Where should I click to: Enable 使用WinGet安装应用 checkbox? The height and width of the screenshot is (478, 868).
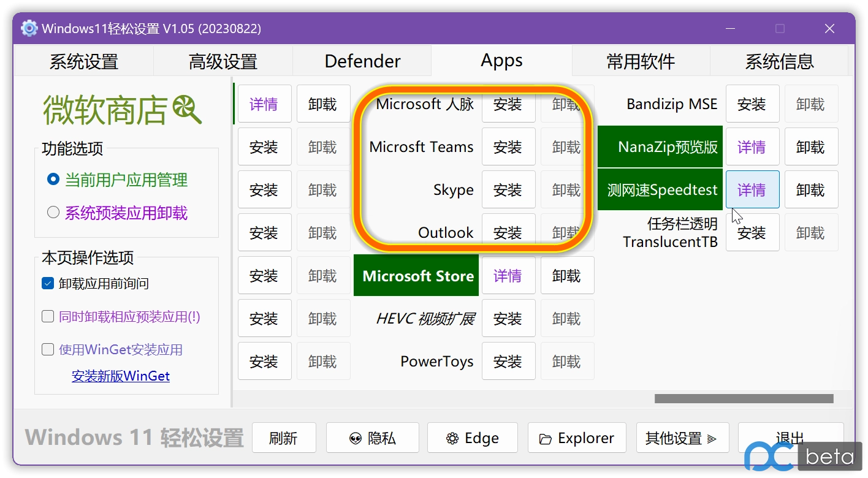pos(47,349)
